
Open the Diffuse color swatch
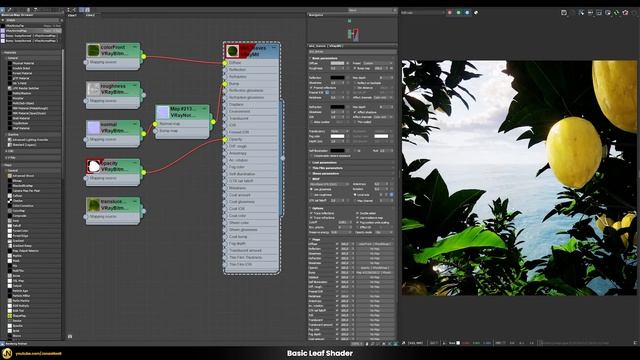coord(337,63)
